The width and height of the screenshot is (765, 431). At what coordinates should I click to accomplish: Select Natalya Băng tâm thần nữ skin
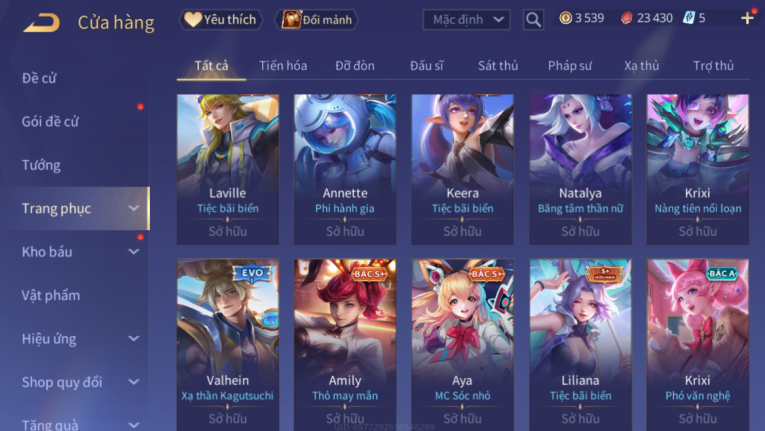[581, 169]
